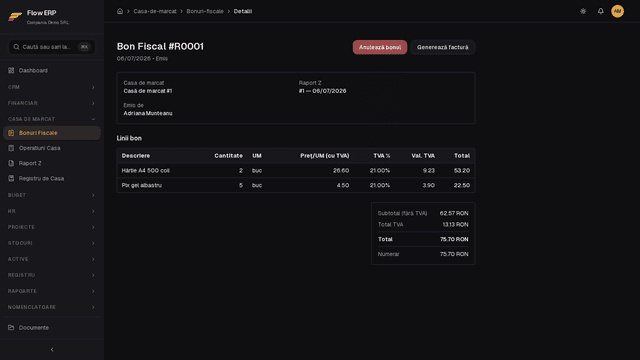
Task: Open Dashboard in the sidebar
Action: click(52, 70)
